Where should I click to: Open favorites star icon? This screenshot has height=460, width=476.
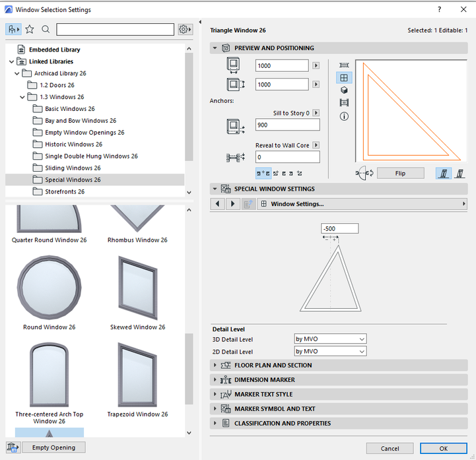tap(30, 30)
